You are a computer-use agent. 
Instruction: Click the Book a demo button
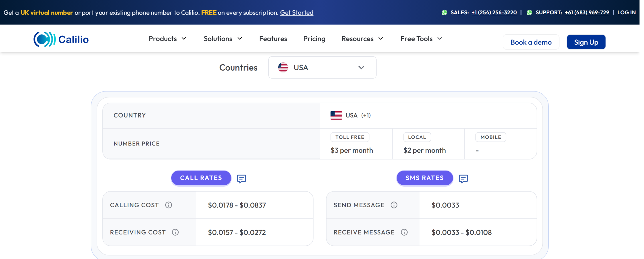[x=531, y=42]
